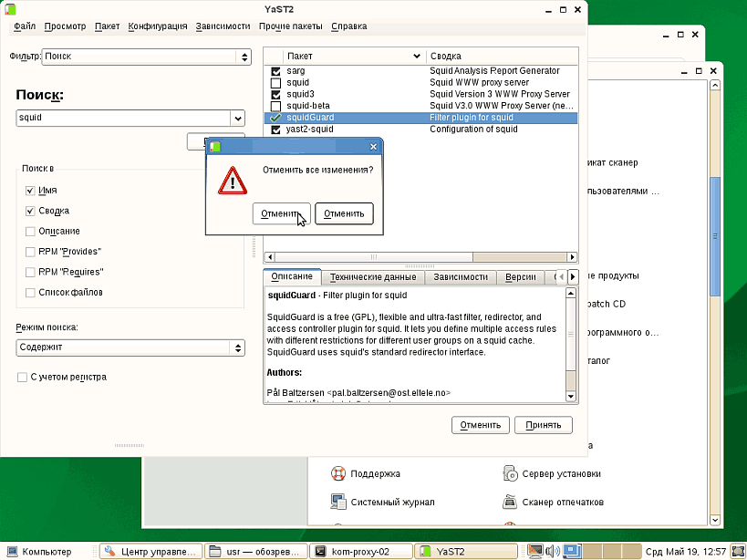
Task: Switch to the Версии tab
Action: (520, 277)
